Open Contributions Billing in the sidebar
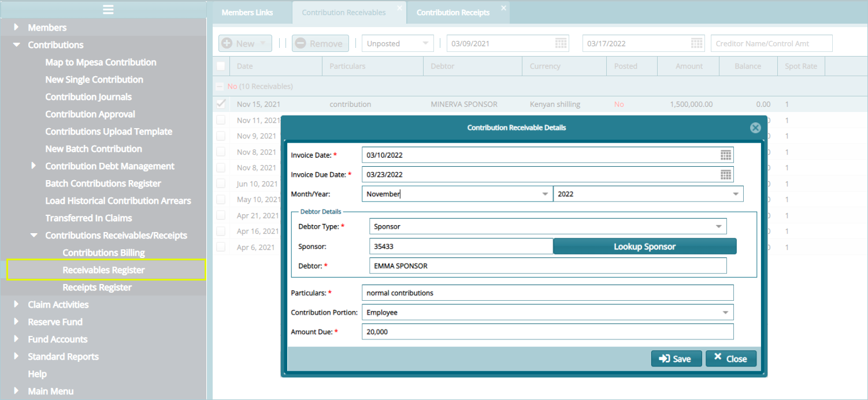868x400 pixels. click(x=103, y=253)
